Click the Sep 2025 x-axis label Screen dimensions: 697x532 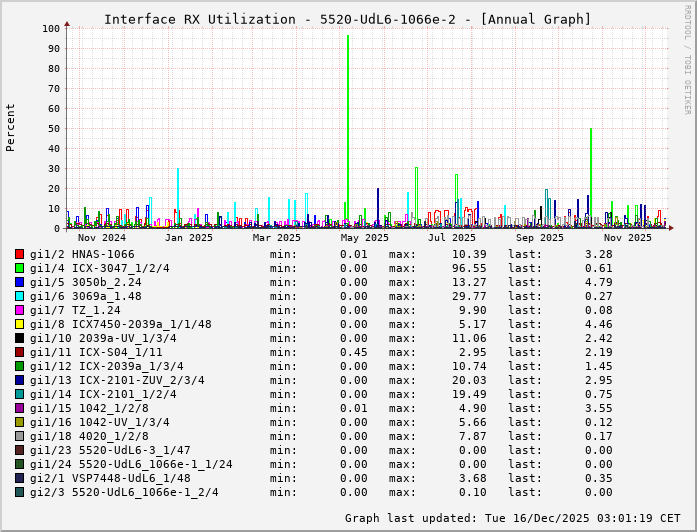[540, 238]
